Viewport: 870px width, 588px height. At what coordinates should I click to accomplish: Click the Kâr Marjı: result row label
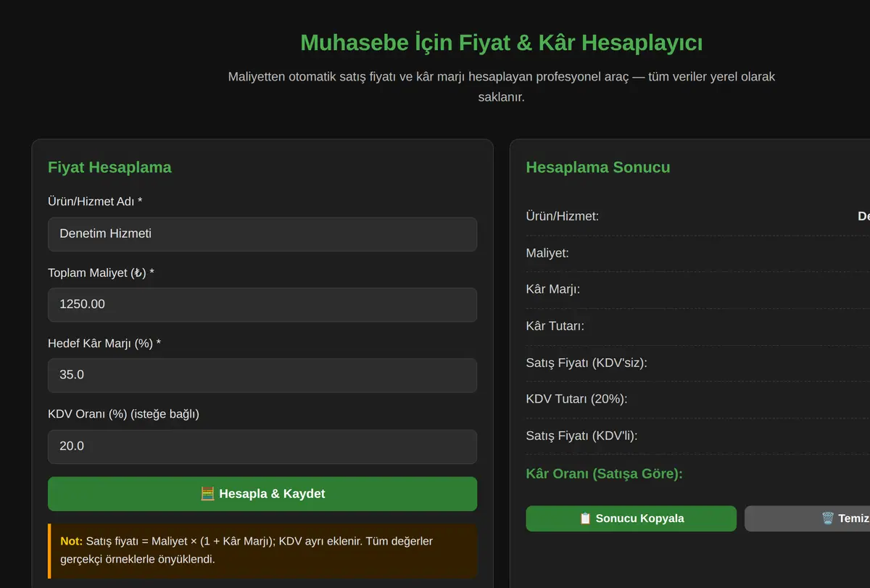pyautogui.click(x=553, y=289)
